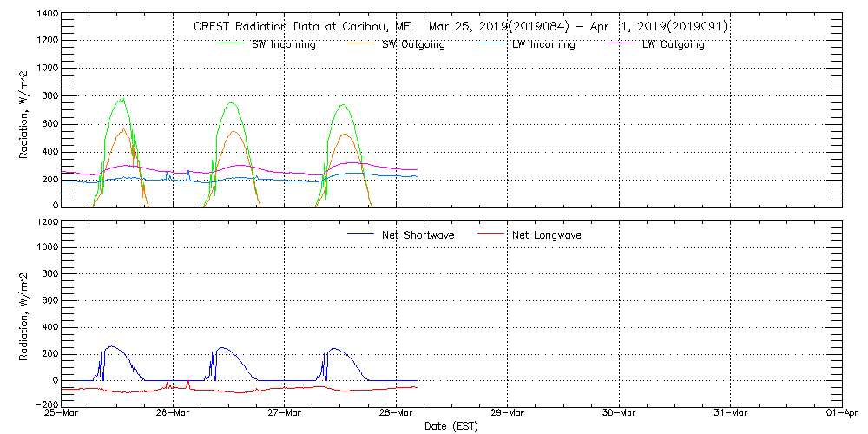Select the SW Outgoing legend entry
This screenshot has height=434, width=868.
(413, 45)
